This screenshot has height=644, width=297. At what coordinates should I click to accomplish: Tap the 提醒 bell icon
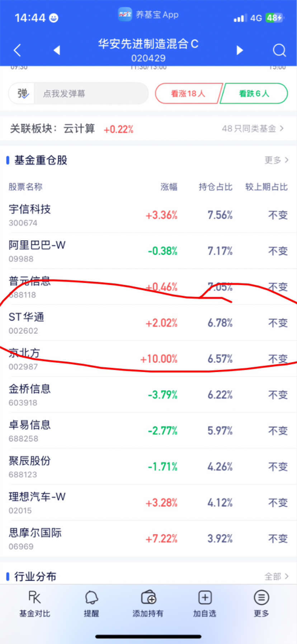tap(91, 598)
